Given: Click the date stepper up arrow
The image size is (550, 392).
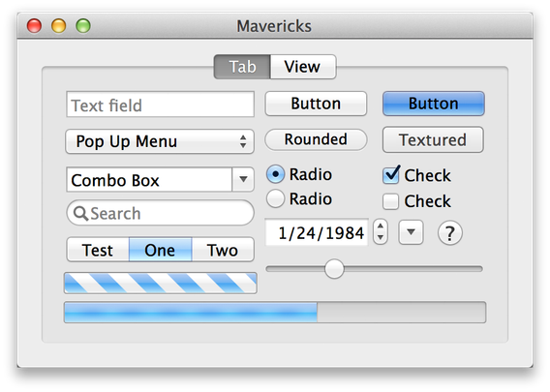Looking at the screenshot, I should (x=381, y=226).
